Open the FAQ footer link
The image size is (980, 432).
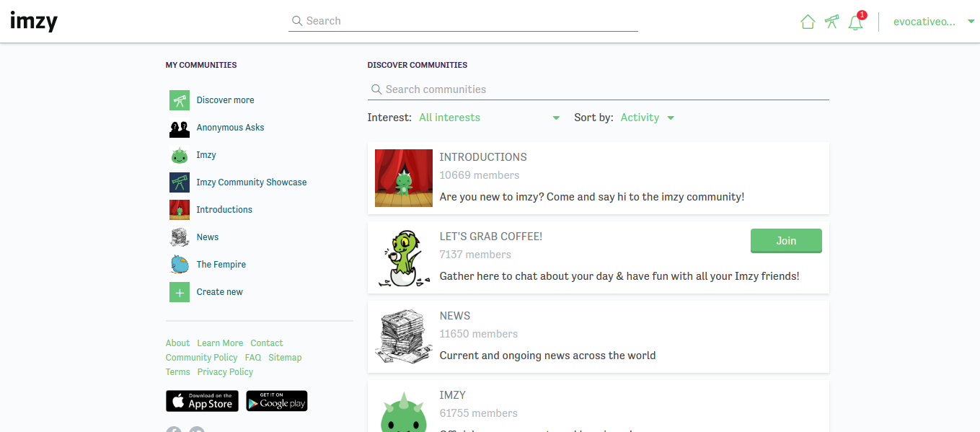click(x=253, y=358)
